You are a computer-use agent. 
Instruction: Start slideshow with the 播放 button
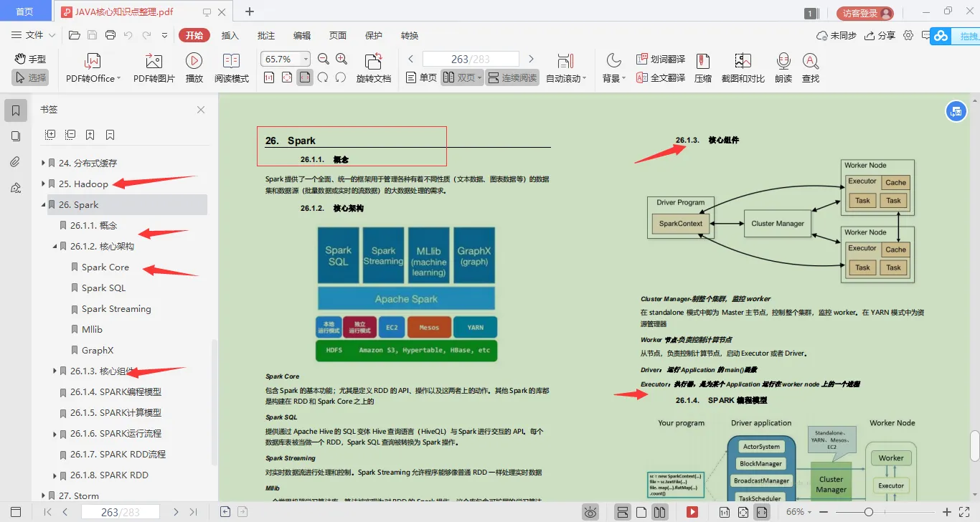point(194,68)
